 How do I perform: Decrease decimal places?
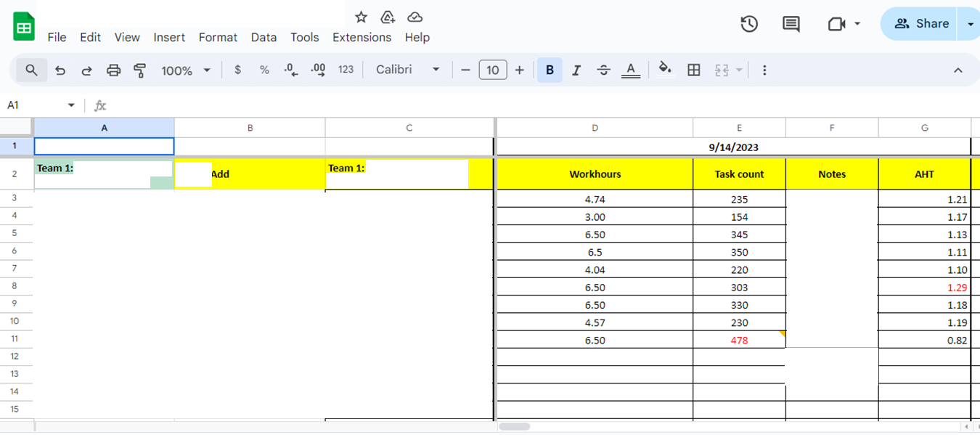click(x=290, y=70)
